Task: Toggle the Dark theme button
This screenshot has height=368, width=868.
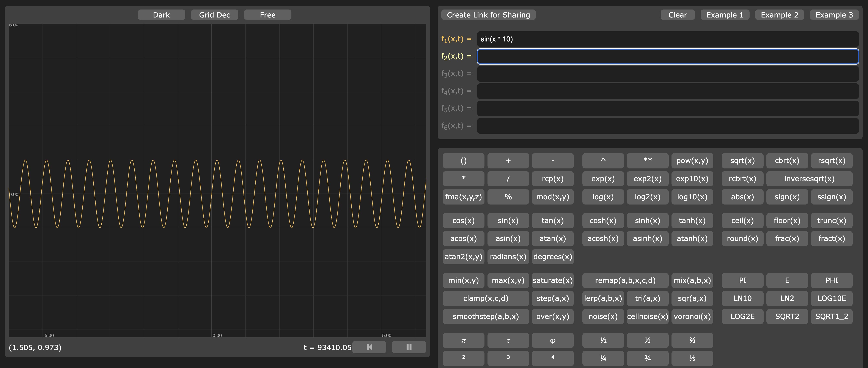Action: click(161, 15)
